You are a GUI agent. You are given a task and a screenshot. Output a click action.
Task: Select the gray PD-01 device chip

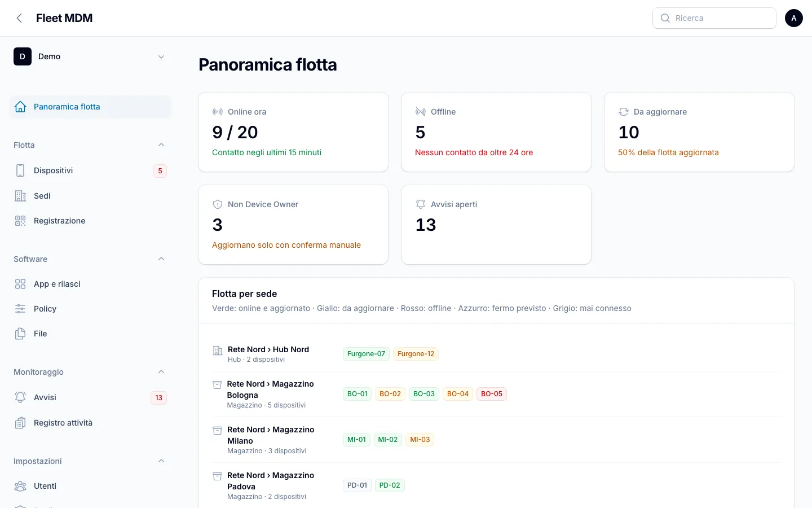(357, 485)
